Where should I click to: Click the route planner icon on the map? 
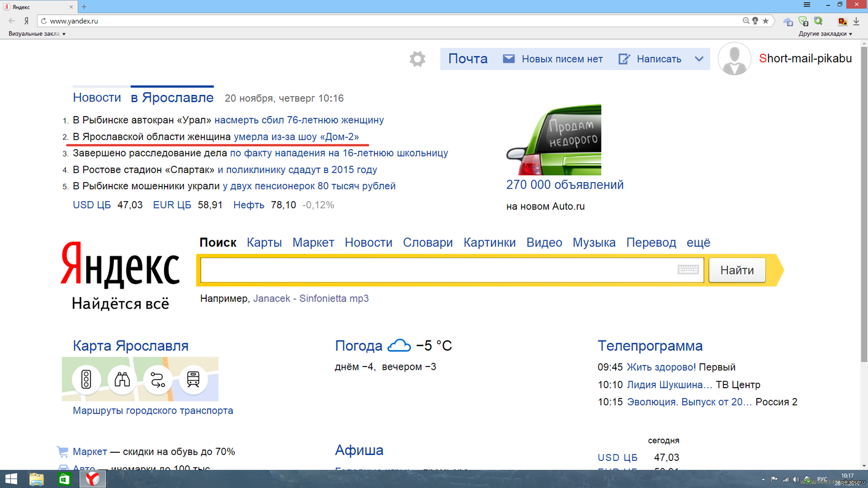click(x=158, y=380)
